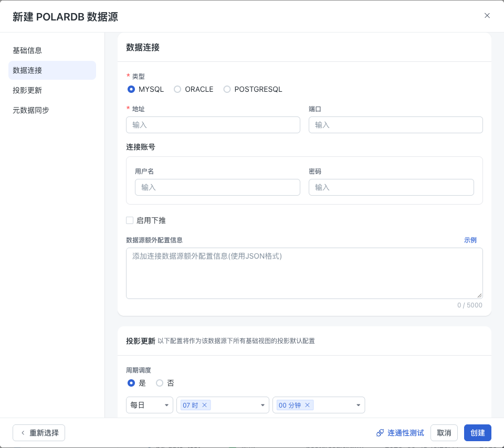Screen dimensions: 504x448
Task: Go to 基础信息 section
Action: click(x=52, y=50)
